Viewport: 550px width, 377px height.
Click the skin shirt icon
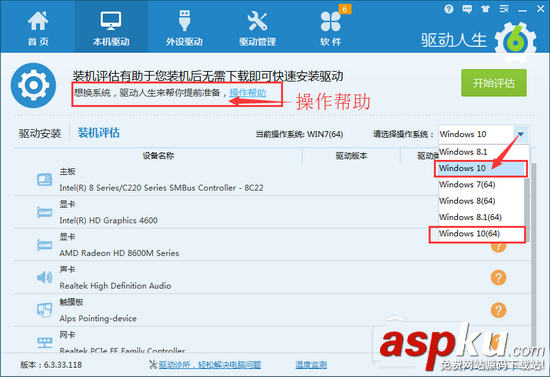(485, 9)
